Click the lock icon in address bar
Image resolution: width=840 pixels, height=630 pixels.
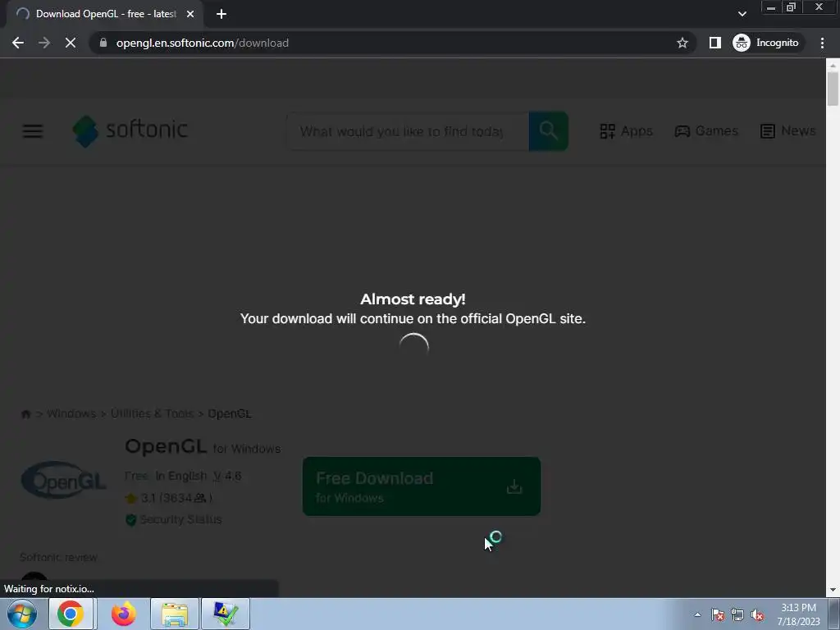coord(103,43)
